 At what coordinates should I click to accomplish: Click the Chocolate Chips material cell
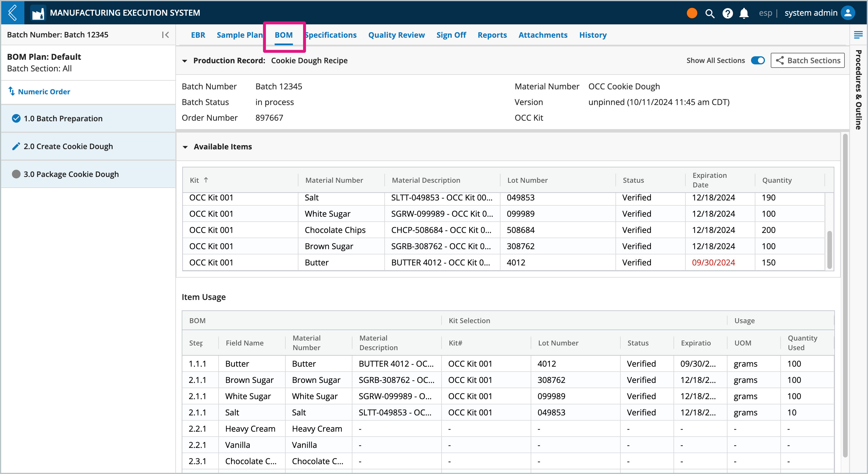335,229
